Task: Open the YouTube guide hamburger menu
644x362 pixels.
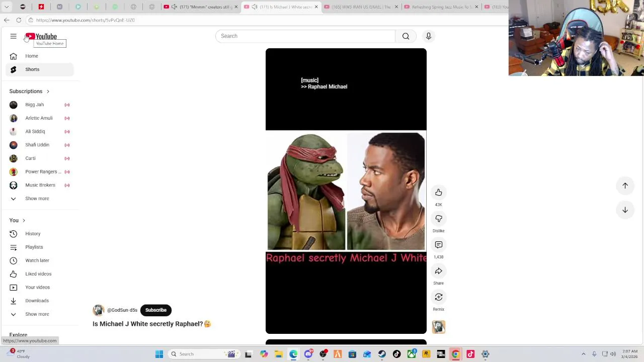Action: click(14, 36)
